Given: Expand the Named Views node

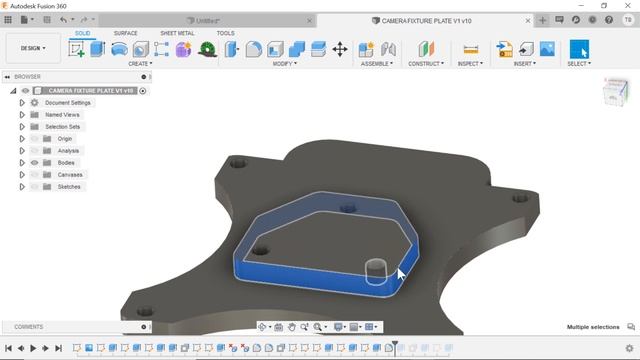Looking at the screenshot, I should pyautogui.click(x=22, y=115).
